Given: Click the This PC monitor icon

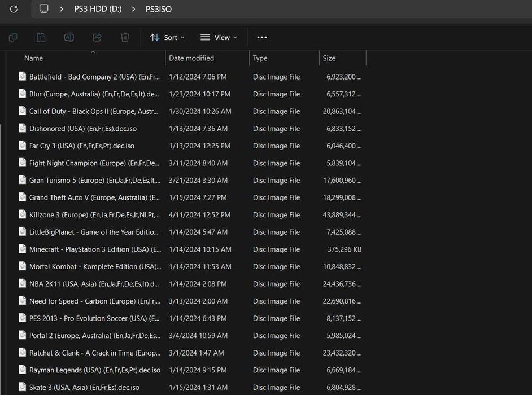Looking at the screenshot, I should pos(43,8).
